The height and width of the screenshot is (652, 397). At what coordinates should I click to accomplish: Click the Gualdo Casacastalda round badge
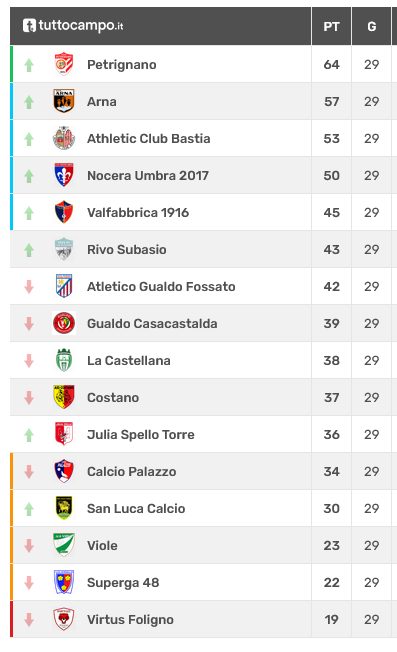(x=64, y=323)
